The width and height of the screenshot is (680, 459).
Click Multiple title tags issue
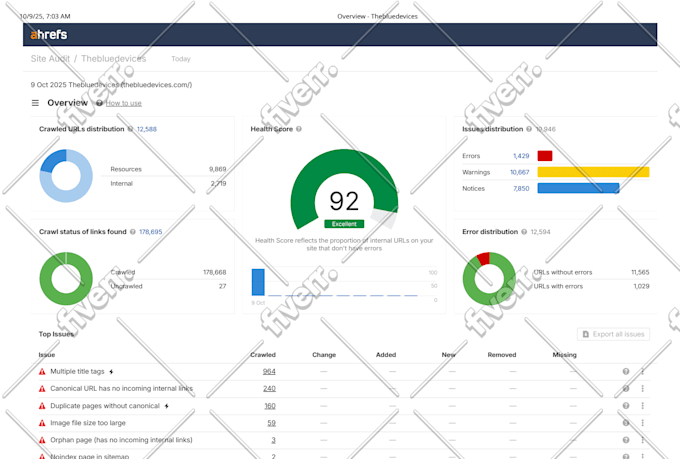point(77,371)
